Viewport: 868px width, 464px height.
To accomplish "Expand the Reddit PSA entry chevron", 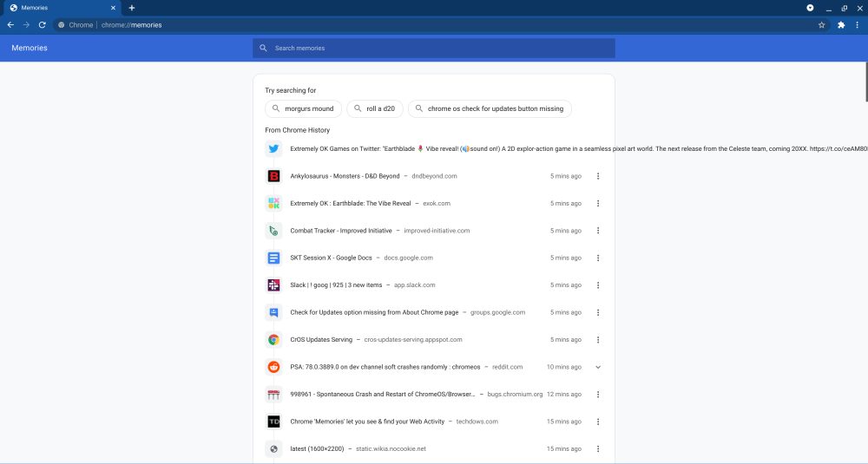I will coord(598,367).
